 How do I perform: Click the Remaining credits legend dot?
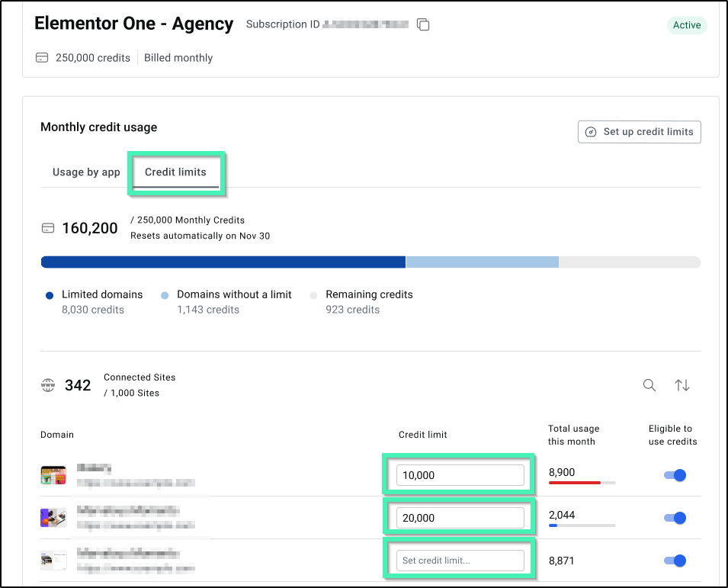tap(313, 296)
